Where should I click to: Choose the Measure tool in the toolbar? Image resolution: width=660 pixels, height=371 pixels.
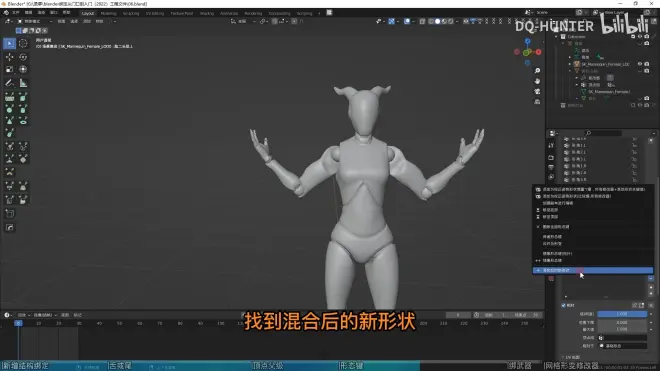click(x=23, y=83)
